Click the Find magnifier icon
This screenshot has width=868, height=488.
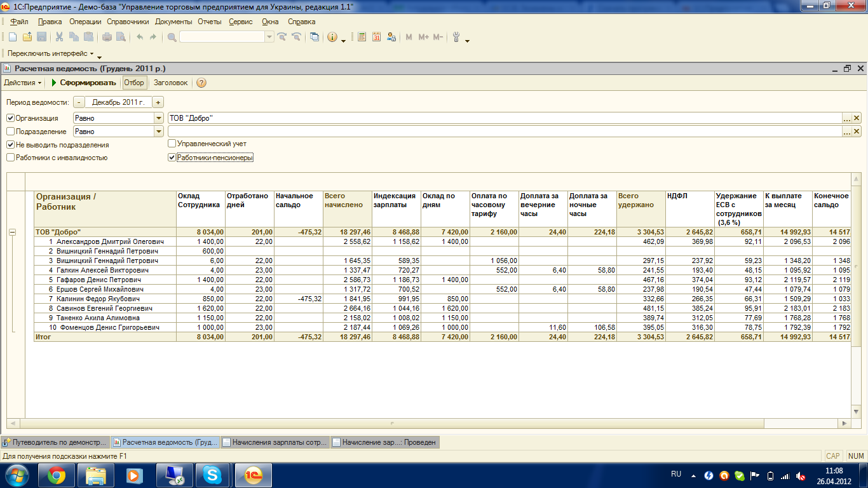point(172,37)
